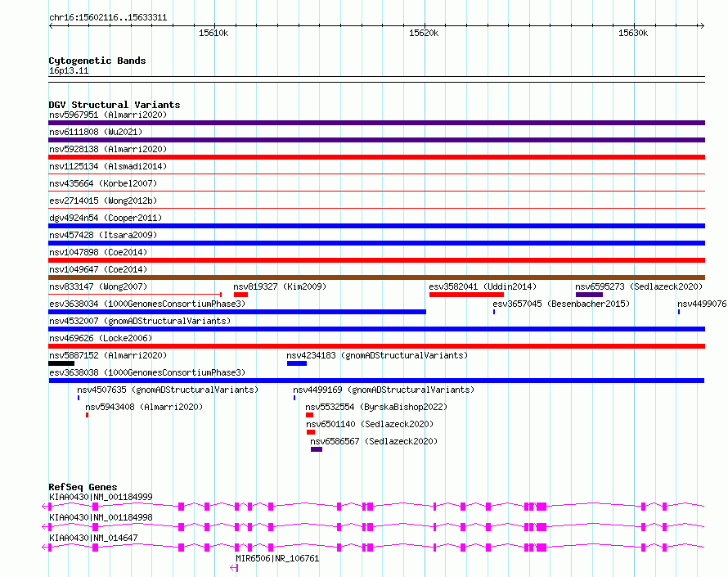The height and width of the screenshot is (577, 728).
Task: Click the nsv469626 (Locke2006) red bar
Action: (x=376, y=346)
